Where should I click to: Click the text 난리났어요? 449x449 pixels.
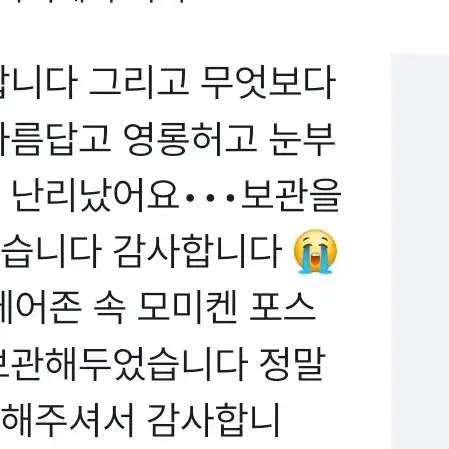pyautogui.click(x=96, y=196)
